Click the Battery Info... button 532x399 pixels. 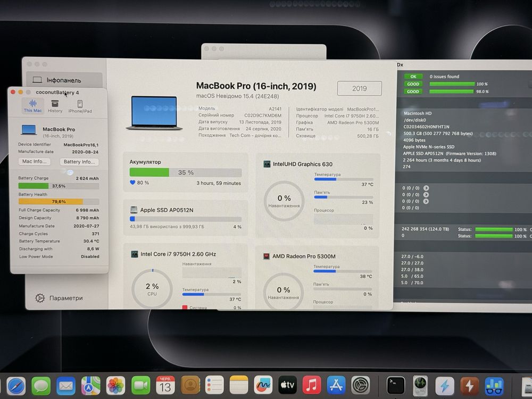point(79,162)
